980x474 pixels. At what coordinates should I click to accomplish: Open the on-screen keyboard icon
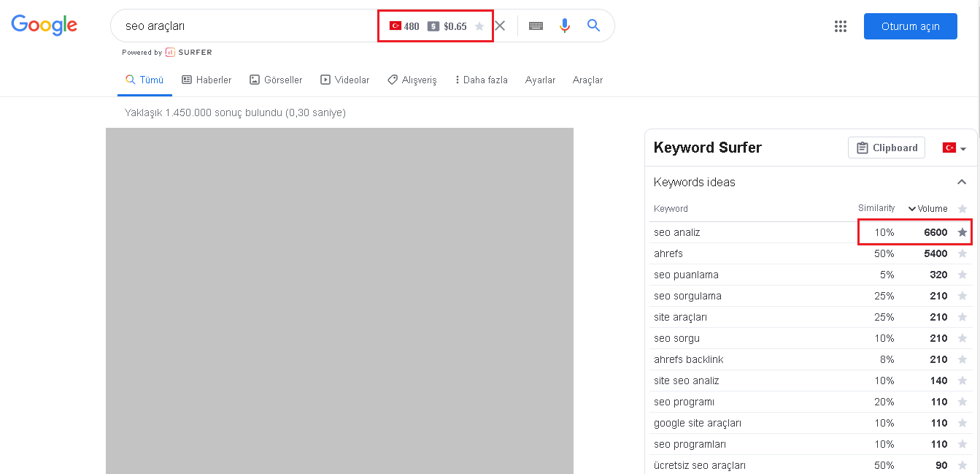[x=536, y=26]
